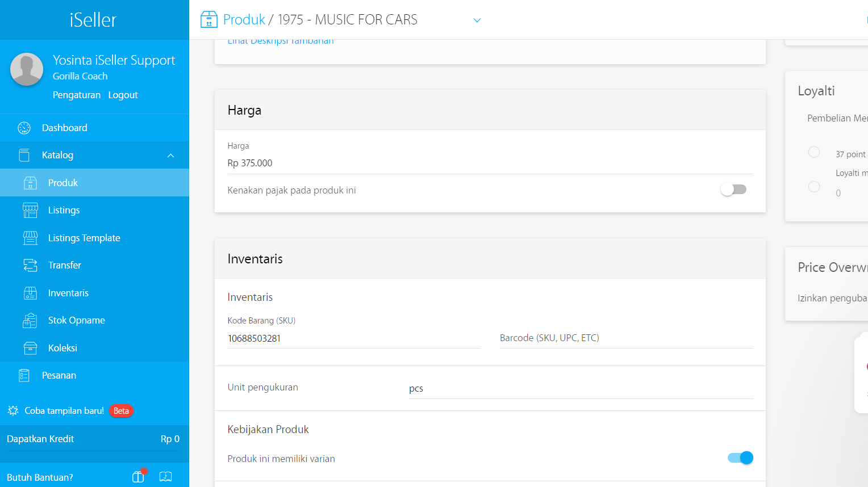
Task: Open Listings via its storefront icon
Action: pyautogui.click(x=30, y=210)
